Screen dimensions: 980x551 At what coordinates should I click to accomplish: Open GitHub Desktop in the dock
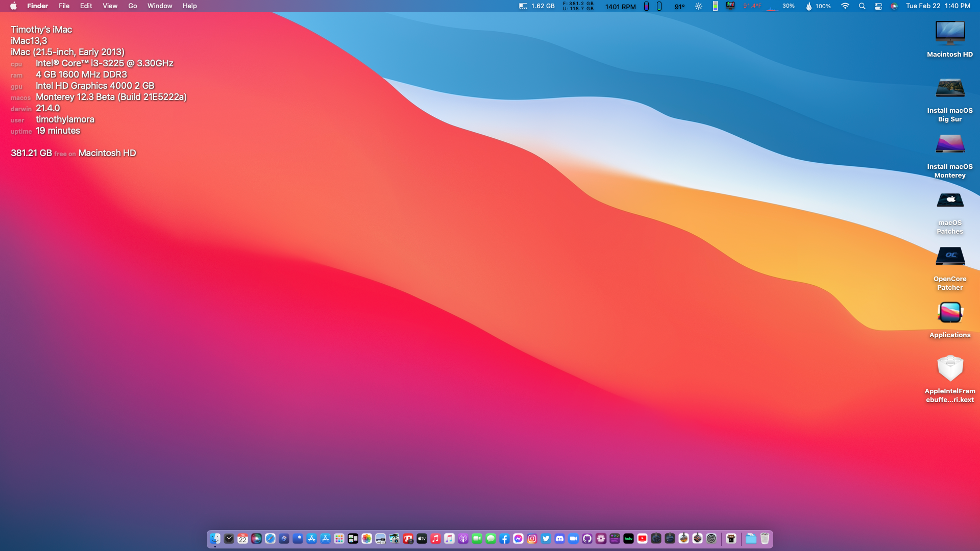click(x=587, y=539)
